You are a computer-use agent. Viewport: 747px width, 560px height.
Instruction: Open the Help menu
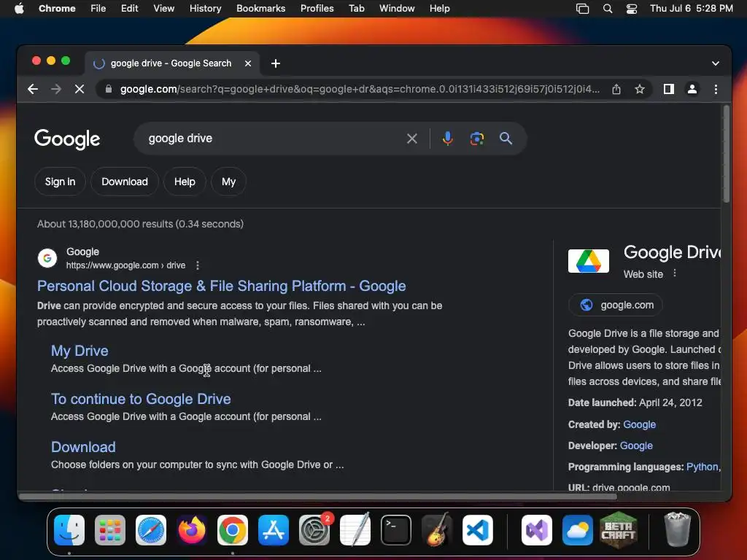click(x=439, y=9)
